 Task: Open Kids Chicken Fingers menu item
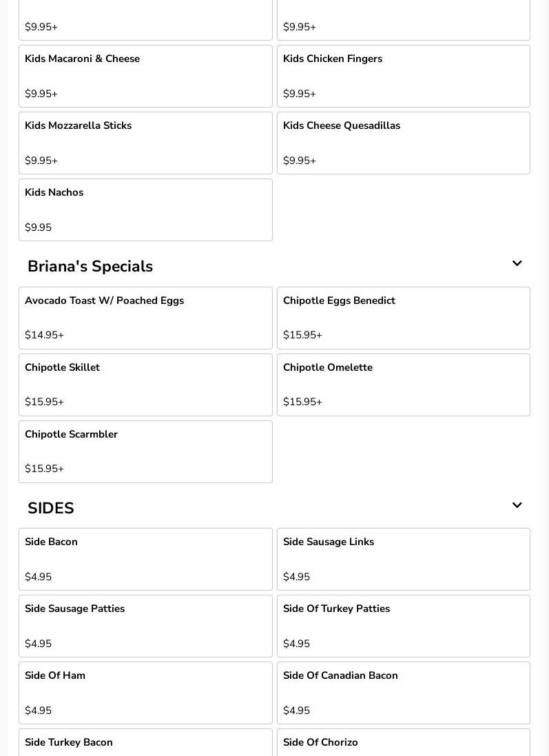point(403,76)
